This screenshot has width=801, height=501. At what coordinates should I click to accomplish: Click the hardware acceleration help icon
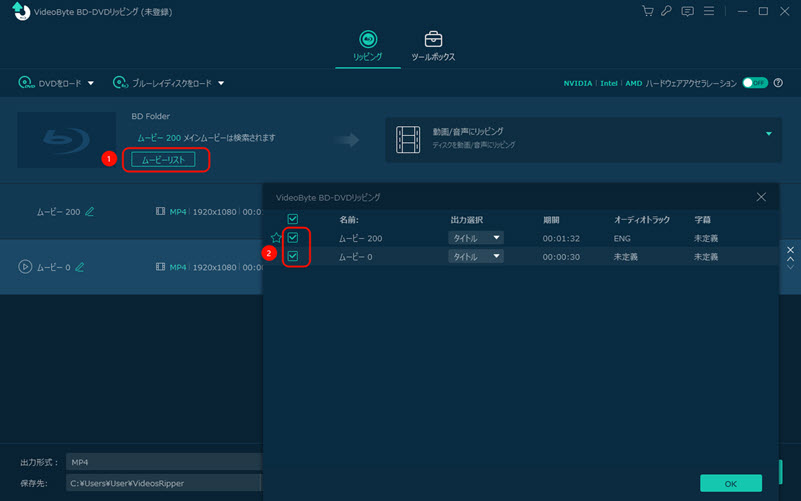point(778,83)
